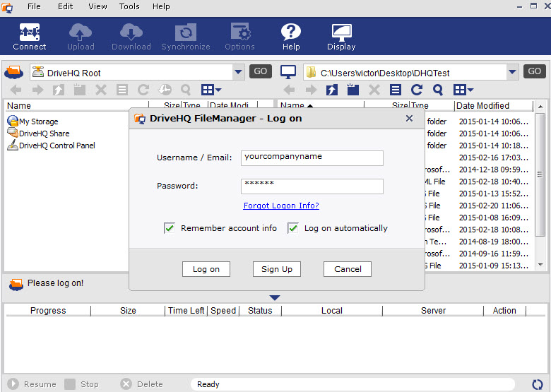The width and height of the screenshot is (551, 392).
Task: Click local GO button
Action: tap(535, 71)
